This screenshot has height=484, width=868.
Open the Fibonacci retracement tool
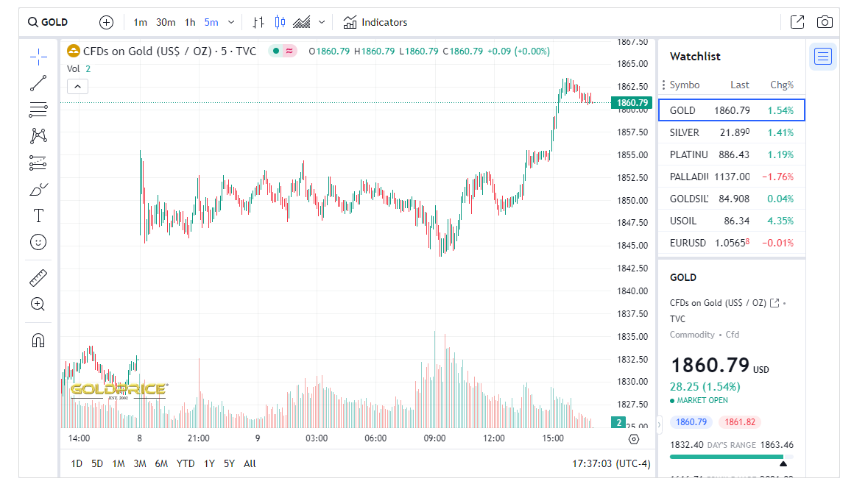pos(38,110)
